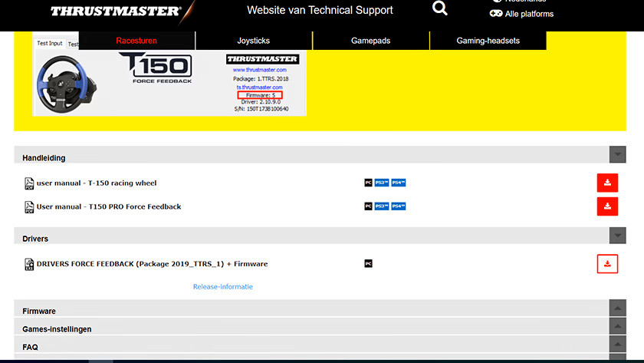The height and width of the screenshot is (363, 644).
Task: Open the Joysticks menu tab
Action: pyautogui.click(x=254, y=41)
